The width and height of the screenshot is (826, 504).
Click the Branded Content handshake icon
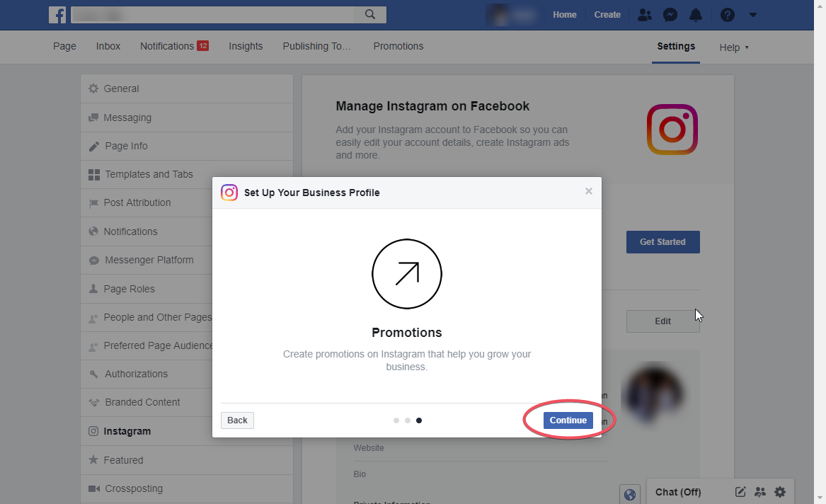point(93,402)
